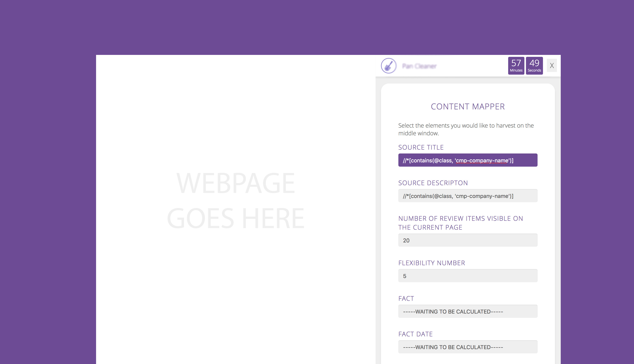Click the FACT DATE label
Image resolution: width=634 pixels, height=364 pixels.
tap(415, 334)
